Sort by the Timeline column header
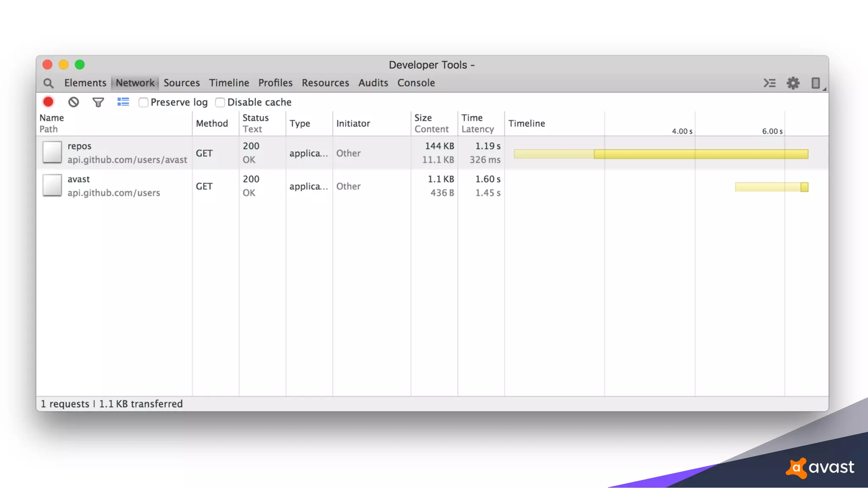 click(x=526, y=123)
